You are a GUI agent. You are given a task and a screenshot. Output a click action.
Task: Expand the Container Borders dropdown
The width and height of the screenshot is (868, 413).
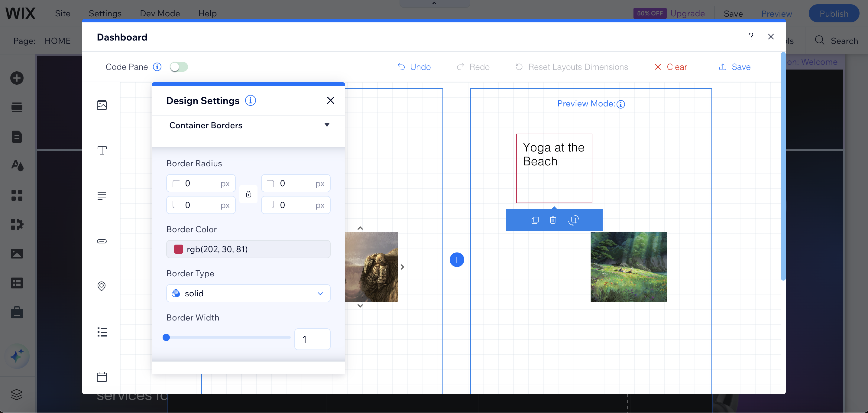248,125
